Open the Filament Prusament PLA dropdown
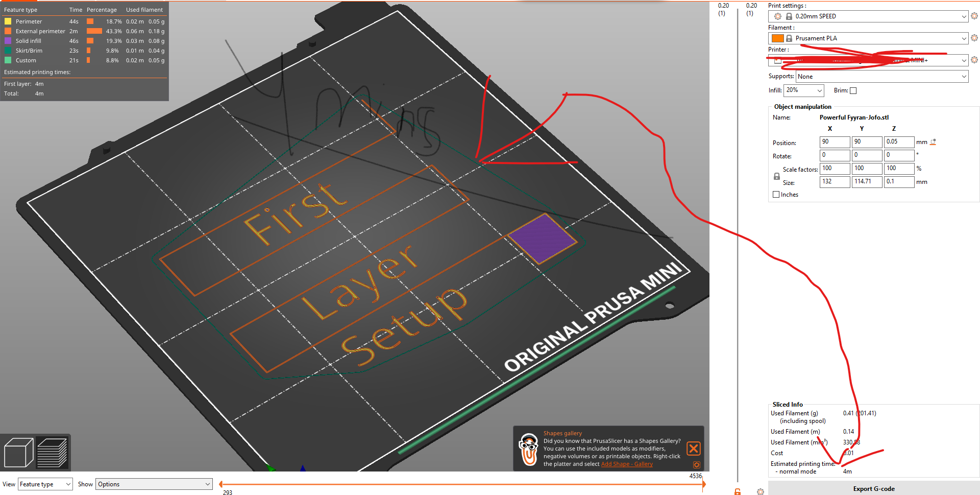Viewport: 980px width, 495px height. click(868, 38)
